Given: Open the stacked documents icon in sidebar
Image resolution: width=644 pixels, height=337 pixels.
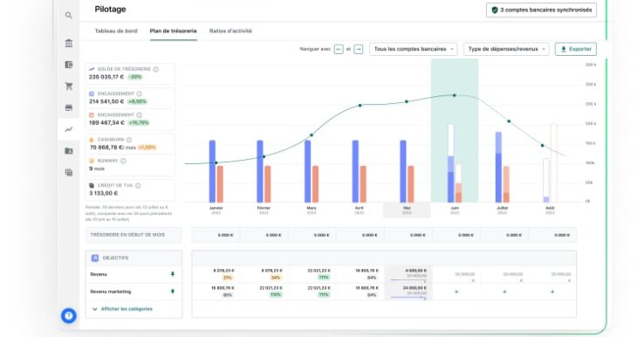Looking at the screenshot, I should (x=69, y=173).
